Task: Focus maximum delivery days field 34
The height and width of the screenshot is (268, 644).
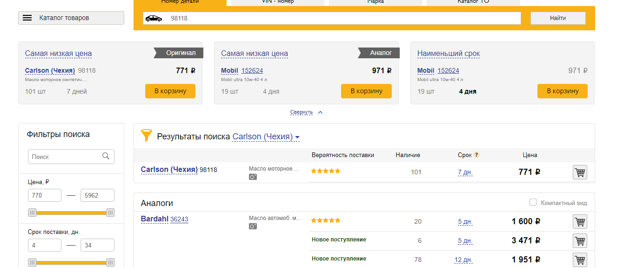Action: click(x=97, y=245)
